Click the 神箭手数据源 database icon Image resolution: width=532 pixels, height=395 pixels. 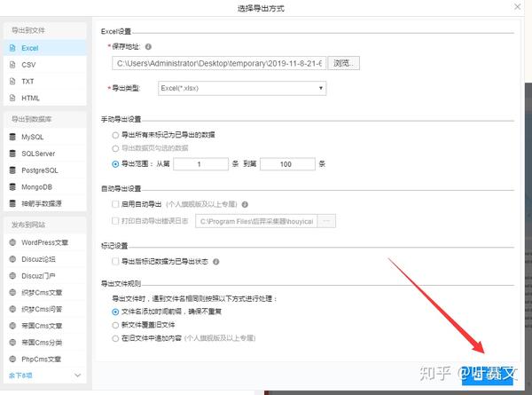point(12,203)
